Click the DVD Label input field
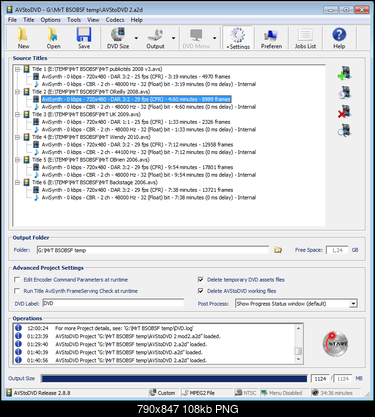The image size is (375, 417). coord(113,303)
